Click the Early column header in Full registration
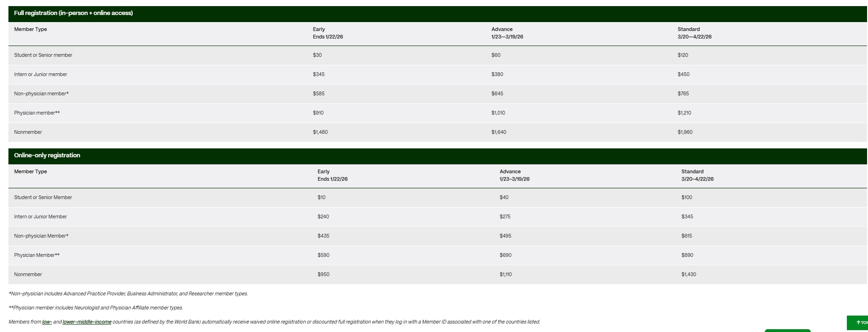The width and height of the screenshot is (868, 332). coord(319,30)
